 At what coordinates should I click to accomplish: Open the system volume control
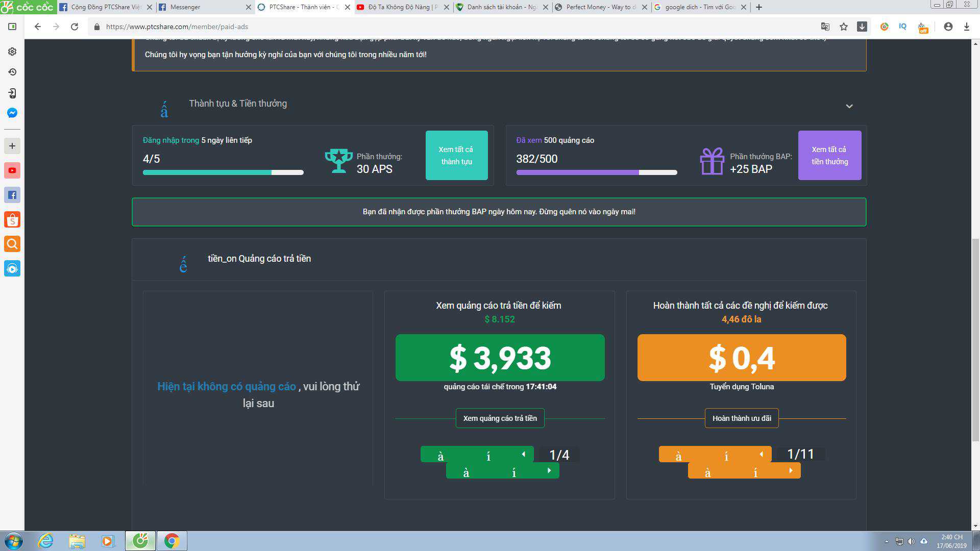click(x=911, y=541)
